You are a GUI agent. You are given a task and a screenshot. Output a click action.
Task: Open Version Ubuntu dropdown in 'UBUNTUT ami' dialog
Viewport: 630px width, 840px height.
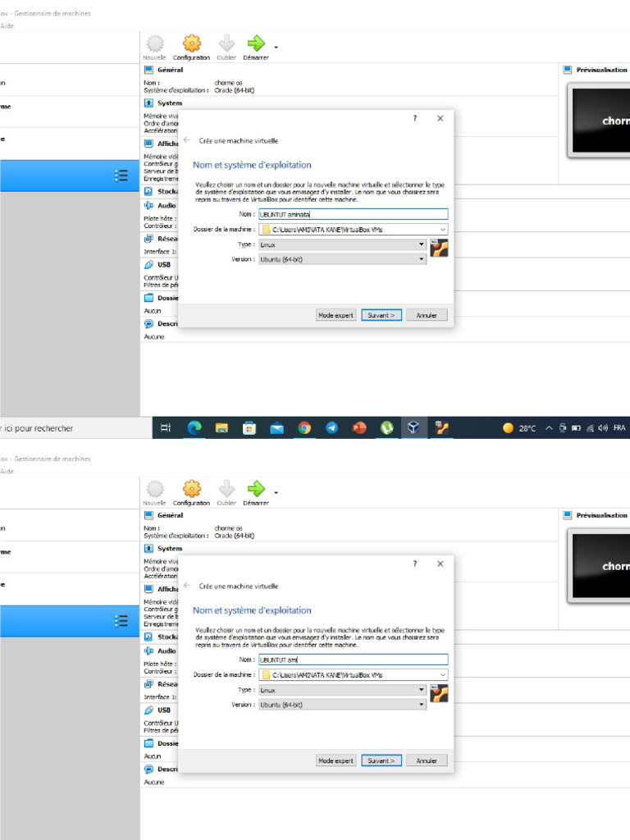342,705
